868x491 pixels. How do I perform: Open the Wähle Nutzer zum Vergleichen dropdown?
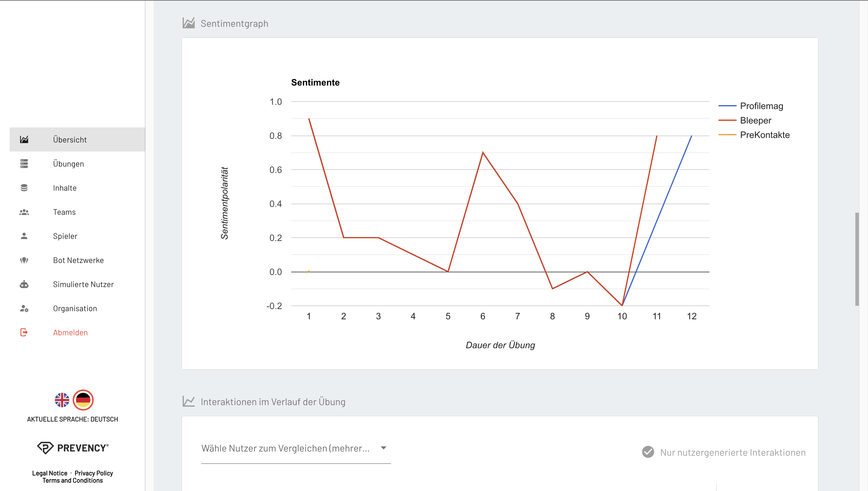[x=285, y=449]
